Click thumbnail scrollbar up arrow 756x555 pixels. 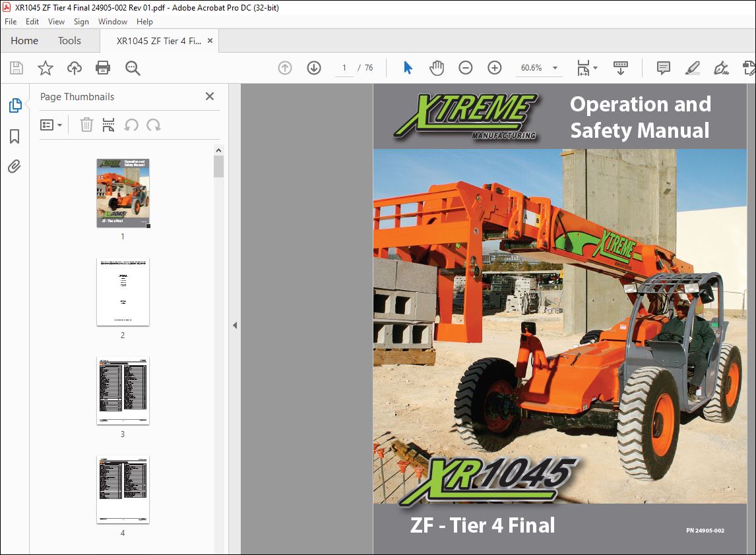click(x=218, y=150)
